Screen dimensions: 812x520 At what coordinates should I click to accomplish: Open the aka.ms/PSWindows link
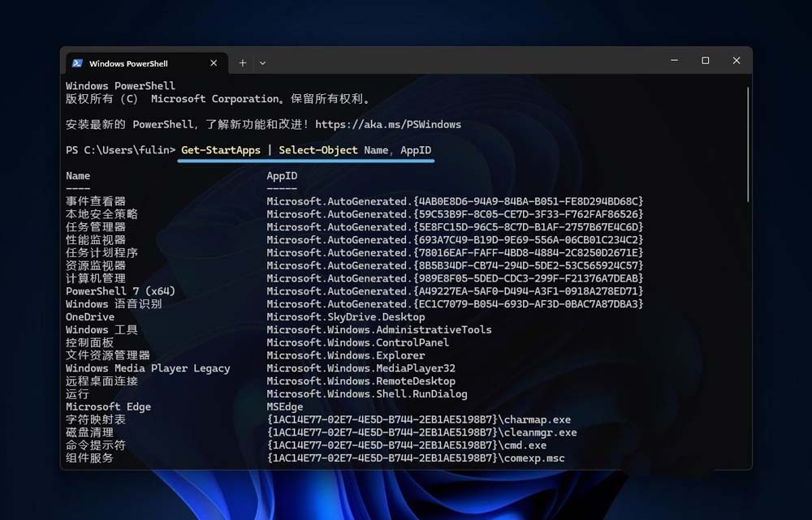point(387,125)
